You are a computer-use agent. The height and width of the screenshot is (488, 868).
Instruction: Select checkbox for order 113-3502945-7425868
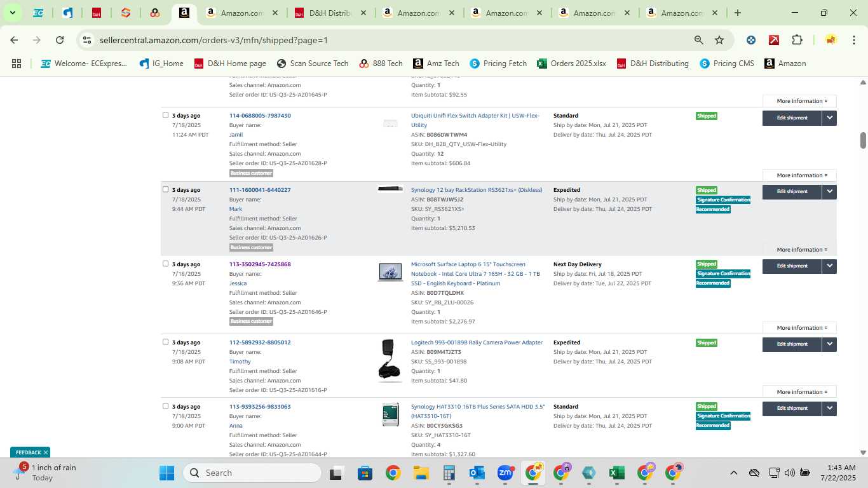click(x=165, y=264)
